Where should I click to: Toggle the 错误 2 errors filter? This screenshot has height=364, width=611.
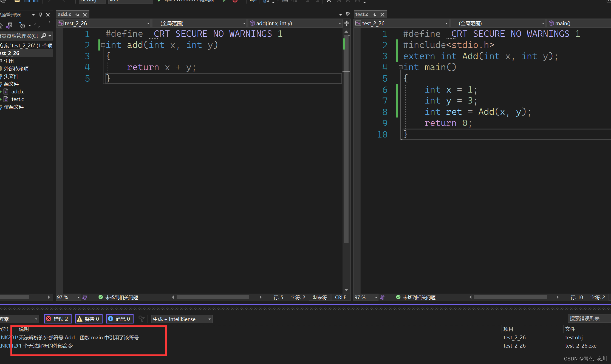(x=58, y=319)
